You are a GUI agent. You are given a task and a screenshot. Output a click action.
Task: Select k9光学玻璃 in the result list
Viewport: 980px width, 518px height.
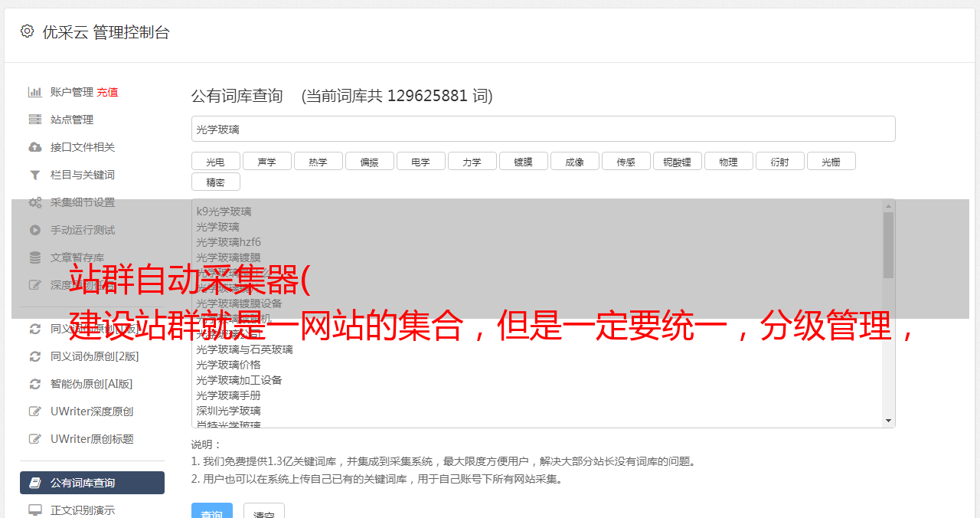pyautogui.click(x=224, y=211)
